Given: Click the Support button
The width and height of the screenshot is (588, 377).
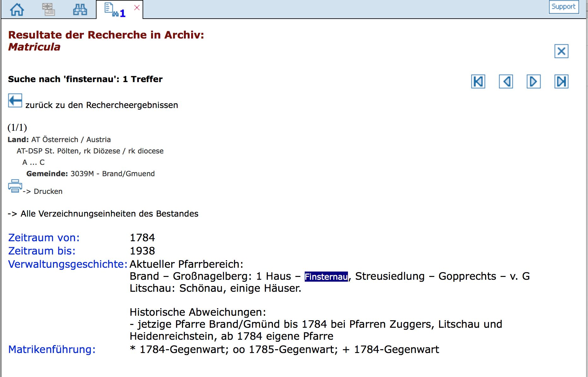Looking at the screenshot, I should (563, 7).
